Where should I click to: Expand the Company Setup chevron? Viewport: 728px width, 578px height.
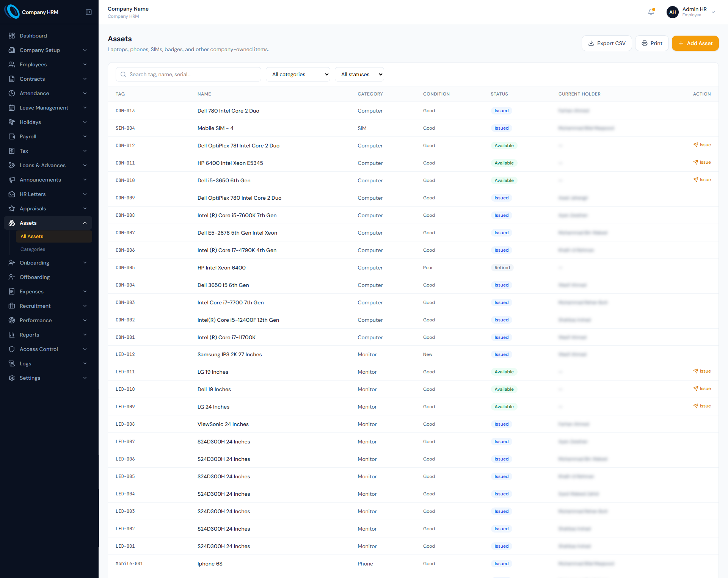(85, 50)
